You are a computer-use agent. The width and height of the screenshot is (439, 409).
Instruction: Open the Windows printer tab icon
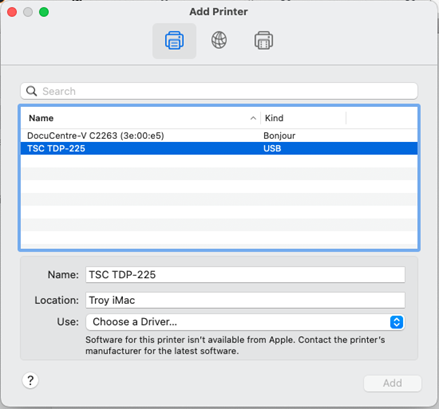click(264, 41)
